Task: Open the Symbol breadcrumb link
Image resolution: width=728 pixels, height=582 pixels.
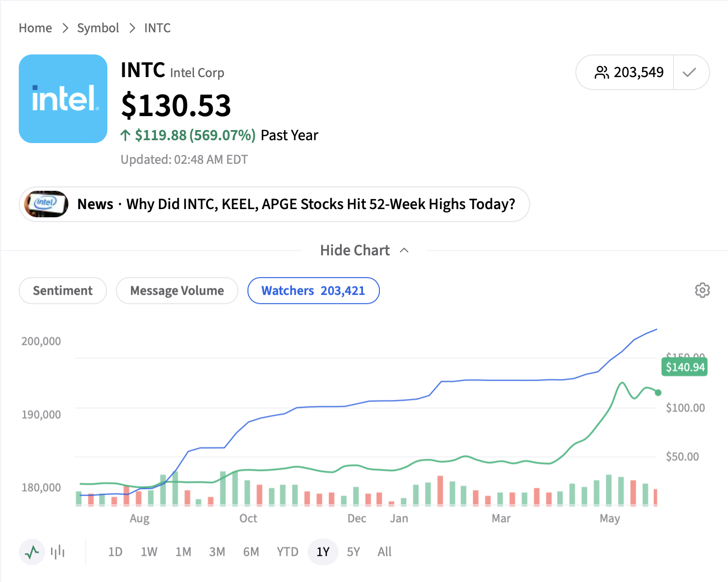Action: tap(98, 28)
